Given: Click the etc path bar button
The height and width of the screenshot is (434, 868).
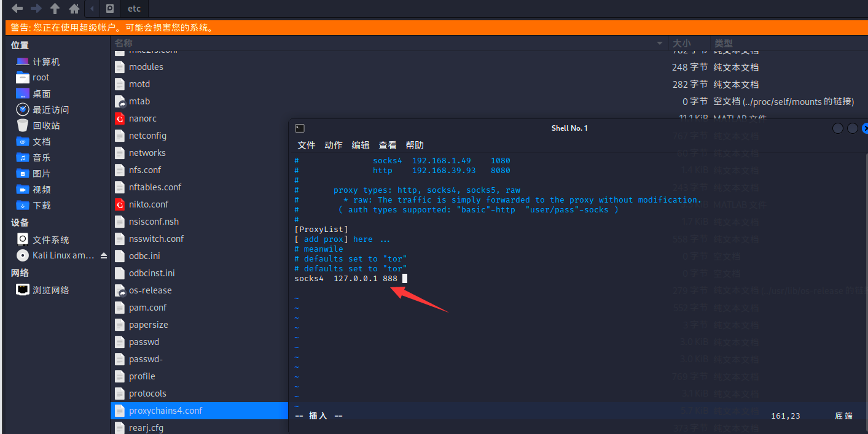Looking at the screenshot, I should point(134,9).
